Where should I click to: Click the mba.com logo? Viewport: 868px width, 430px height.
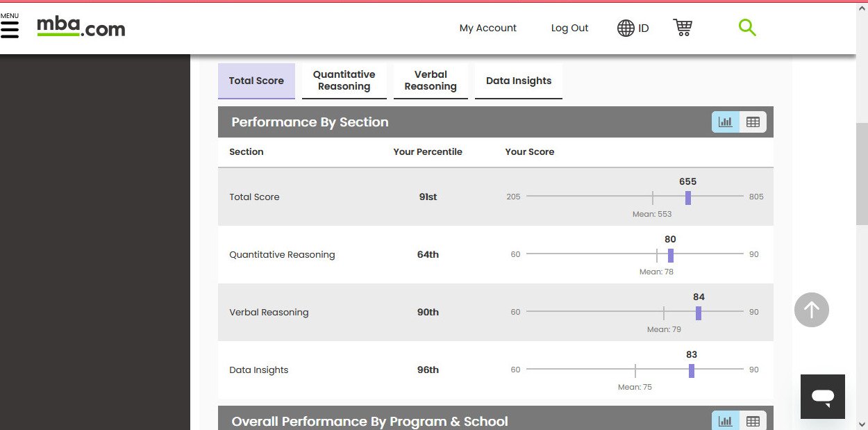click(x=81, y=28)
